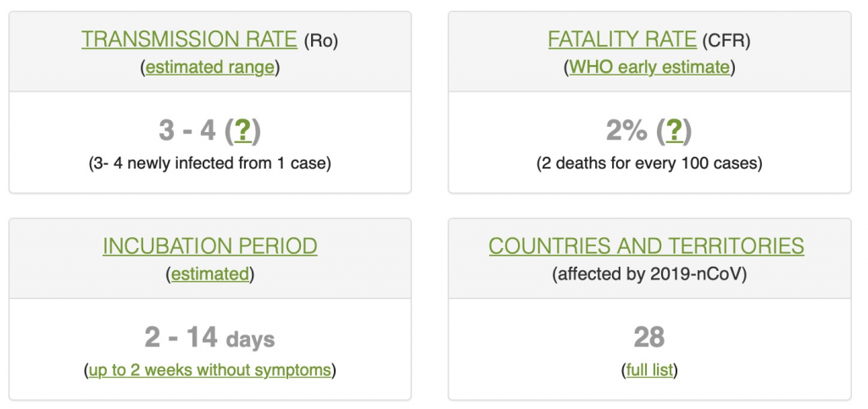Click the question mark beside 3 - 4
The height and width of the screenshot is (409, 868).
click(x=242, y=131)
